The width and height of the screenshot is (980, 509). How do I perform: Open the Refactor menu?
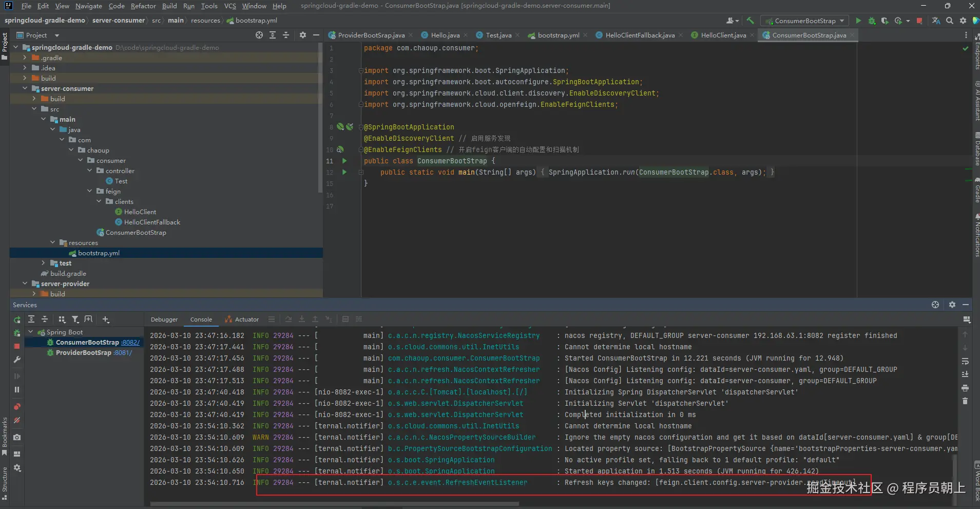pyautogui.click(x=143, y=6)
